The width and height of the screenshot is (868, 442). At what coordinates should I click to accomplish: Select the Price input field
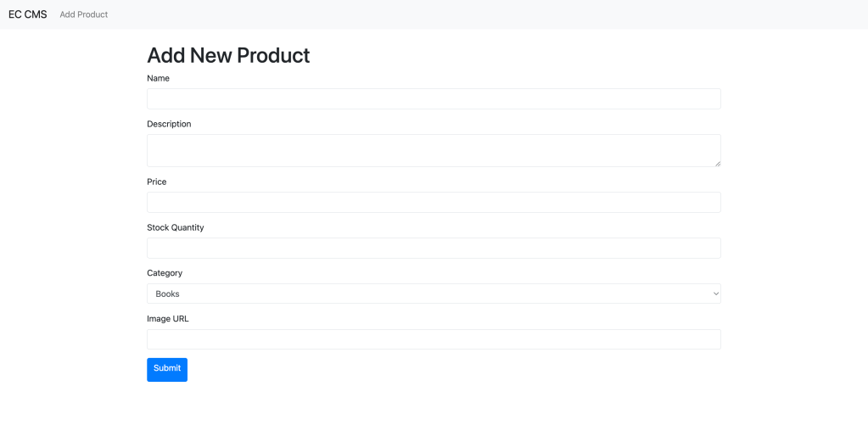[434, 203]
